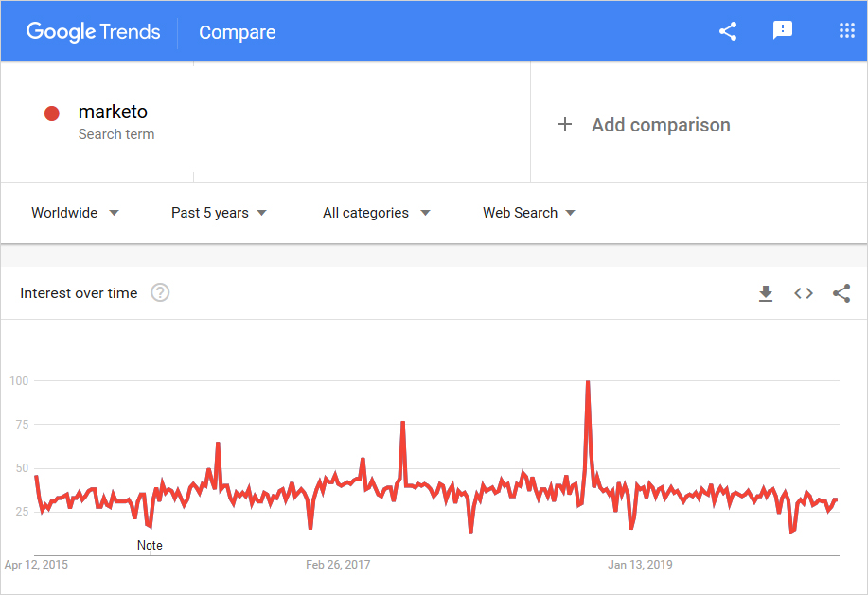Viewport: 868px width, 595px height.
Task: Click the Note marker on the timeline
Action: [150, 545]
